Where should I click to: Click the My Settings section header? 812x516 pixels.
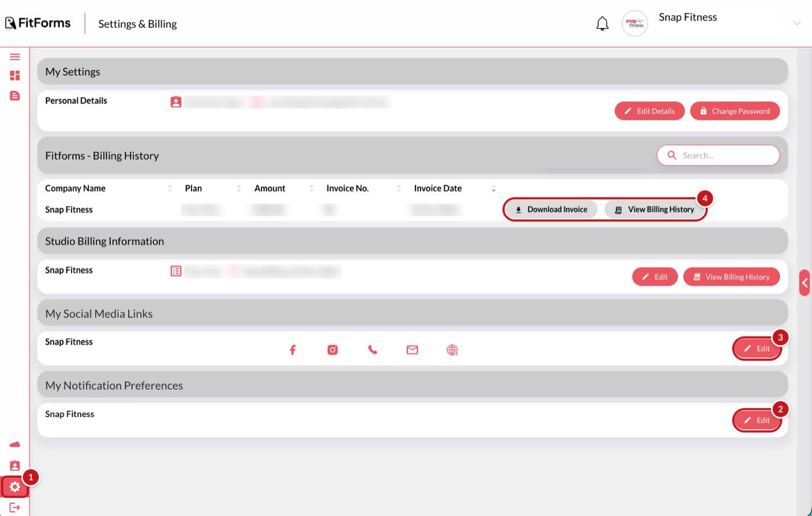(x=412, y=71)
